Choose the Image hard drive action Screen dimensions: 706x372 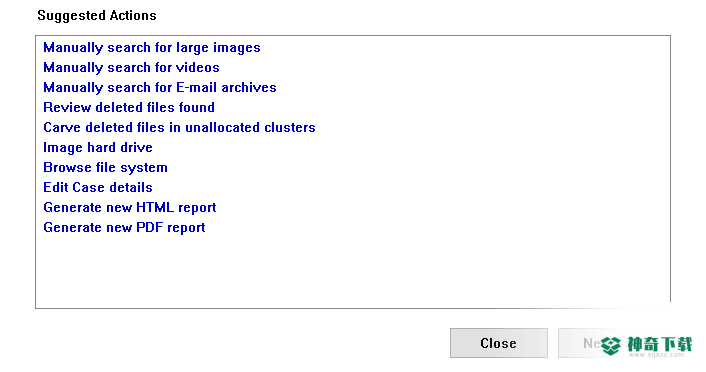pyautogui.click(x=98, y=148)
